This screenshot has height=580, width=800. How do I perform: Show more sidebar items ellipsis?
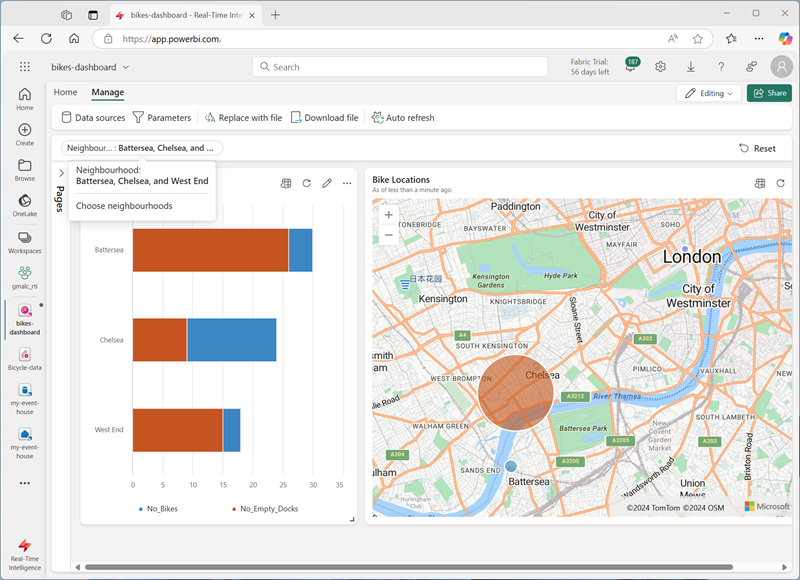click(x=24, y=483)
